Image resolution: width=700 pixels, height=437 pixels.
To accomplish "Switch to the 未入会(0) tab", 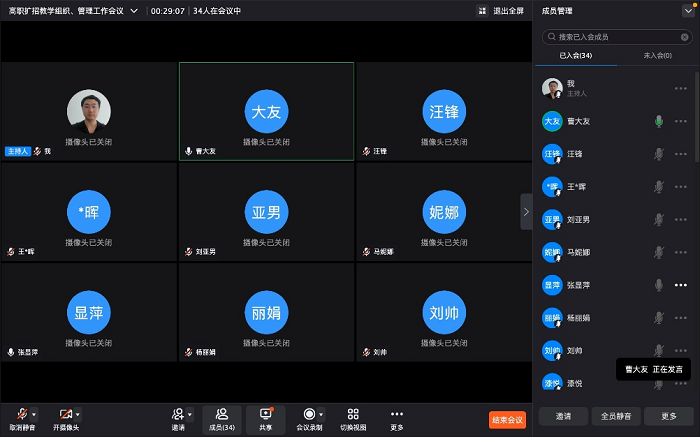I will coord(656,56).
